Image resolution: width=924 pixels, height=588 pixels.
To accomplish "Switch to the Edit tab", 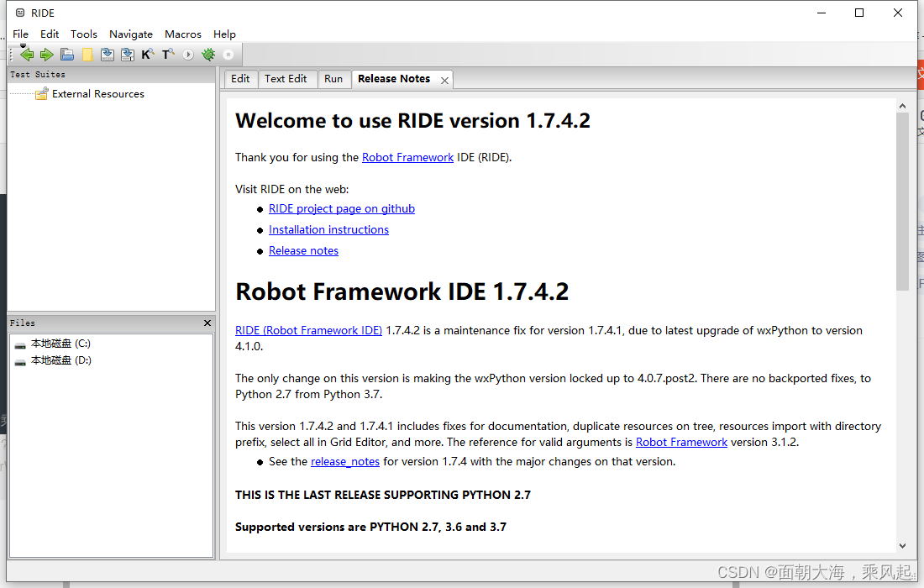I will (x=240, y=79).
